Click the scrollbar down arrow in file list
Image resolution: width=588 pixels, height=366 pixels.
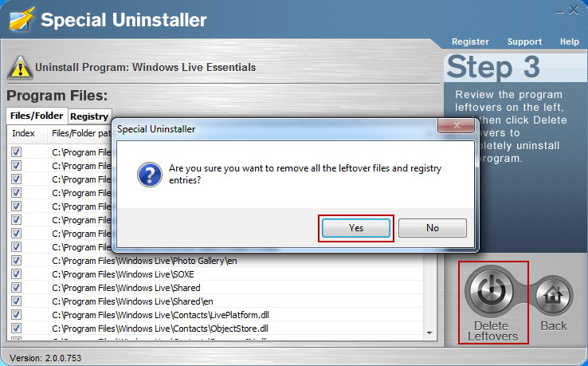(x=429, y=333)
